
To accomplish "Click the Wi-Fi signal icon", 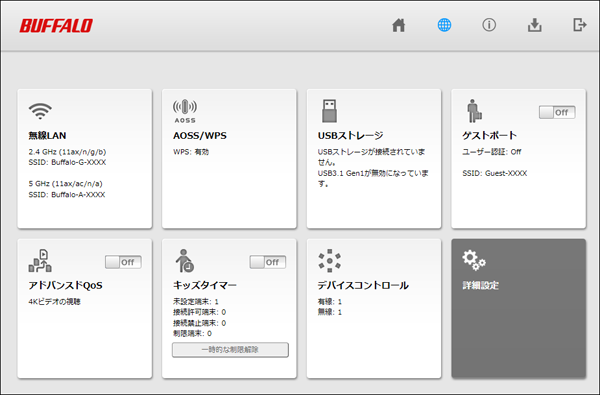I will 40,111.
